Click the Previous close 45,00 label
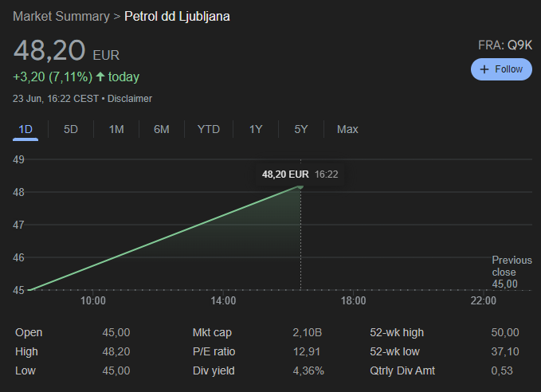The width and height of the screenshot is (541, 392). tap(512, 272)
